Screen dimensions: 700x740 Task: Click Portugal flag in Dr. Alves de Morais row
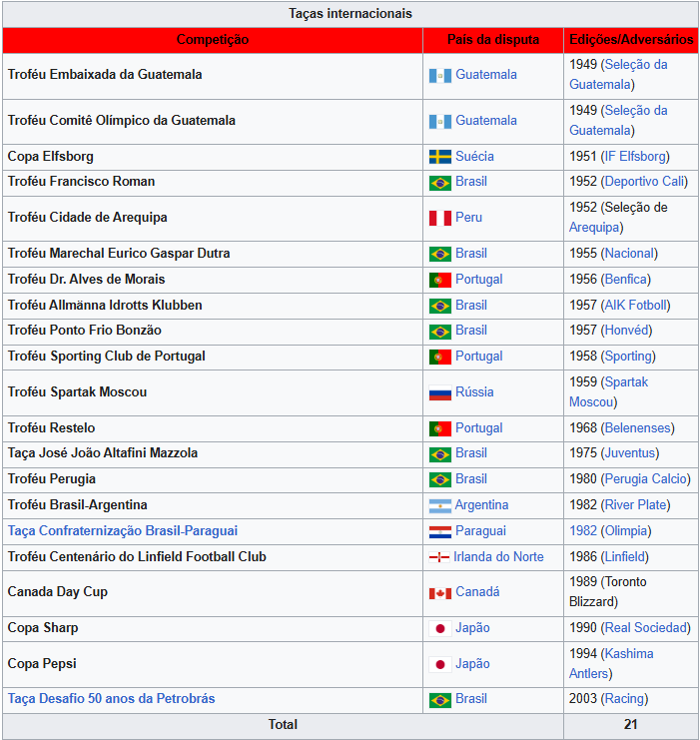(x=440, y=281)
